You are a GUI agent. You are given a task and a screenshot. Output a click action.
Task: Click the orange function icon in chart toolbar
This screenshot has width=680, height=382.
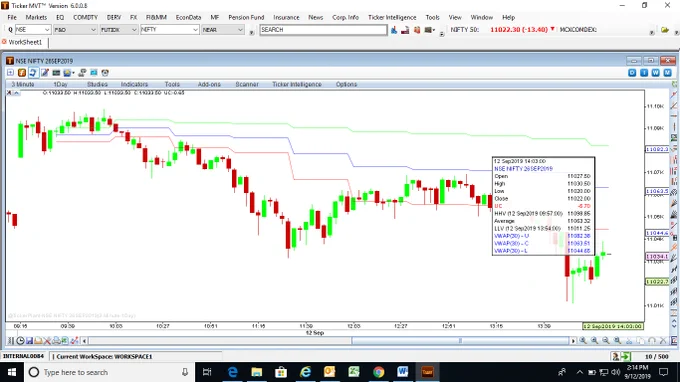22,72
